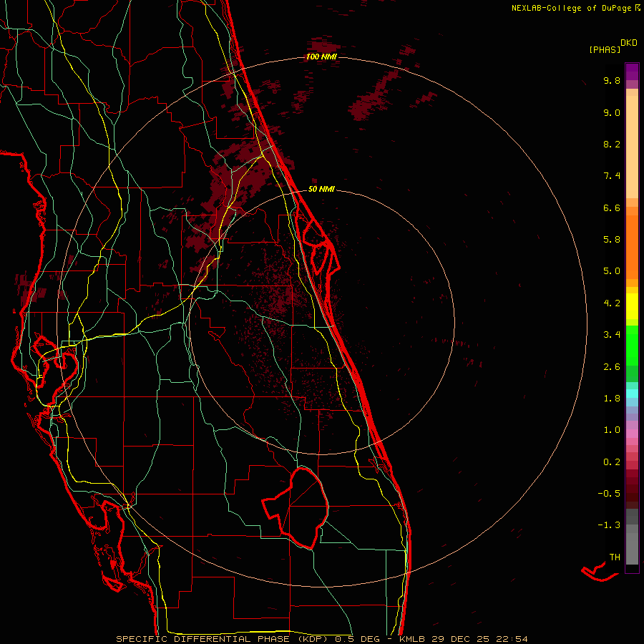Select the 7.4 legend value
Image resolution: width=644 pixels, height=644 pixels.
tap(612, 176)
